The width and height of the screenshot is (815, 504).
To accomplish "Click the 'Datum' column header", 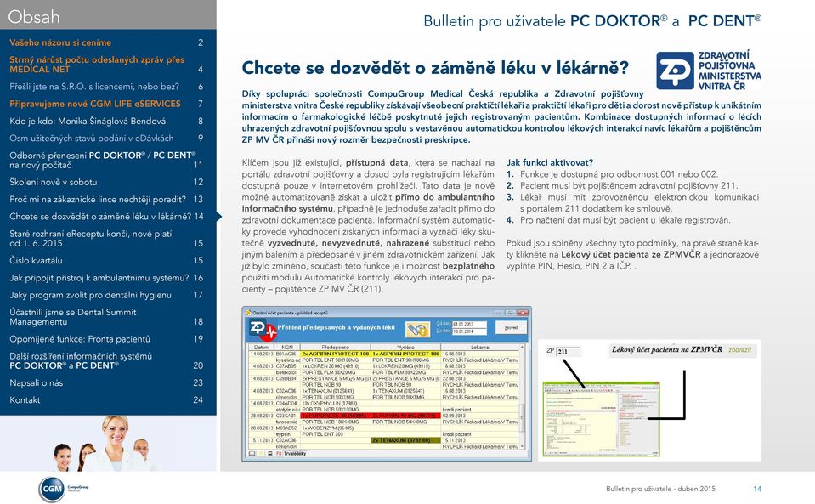I will [x=261, y=347].
